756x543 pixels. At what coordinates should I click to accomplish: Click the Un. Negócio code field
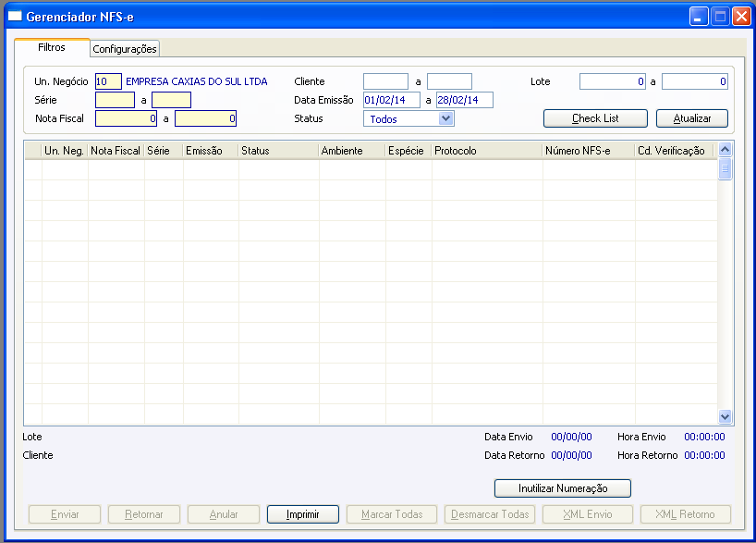coord(108,81)
